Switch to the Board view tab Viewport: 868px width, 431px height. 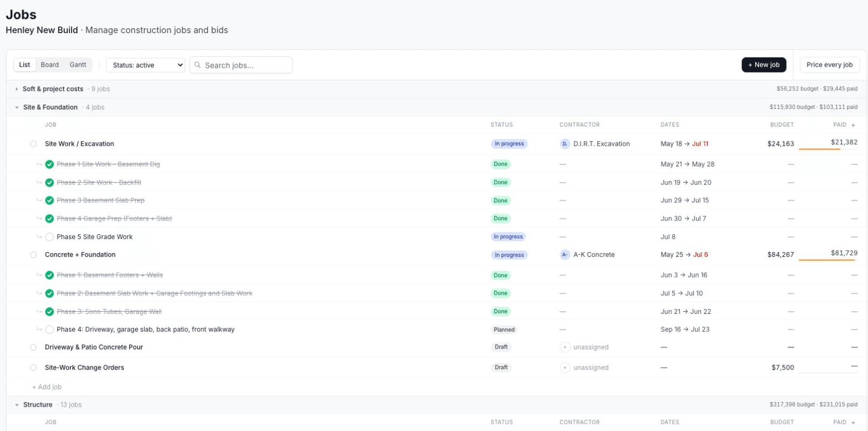click(49, 65)
